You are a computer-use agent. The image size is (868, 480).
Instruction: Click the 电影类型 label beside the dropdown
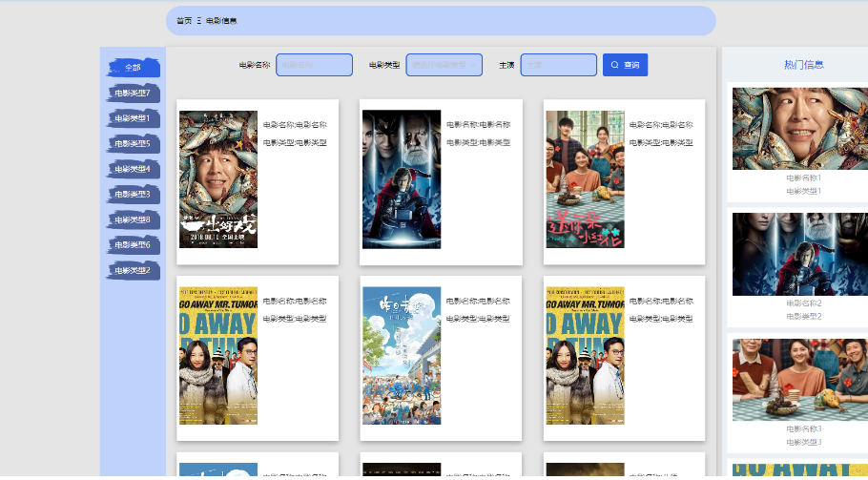[x=384, y=65]
